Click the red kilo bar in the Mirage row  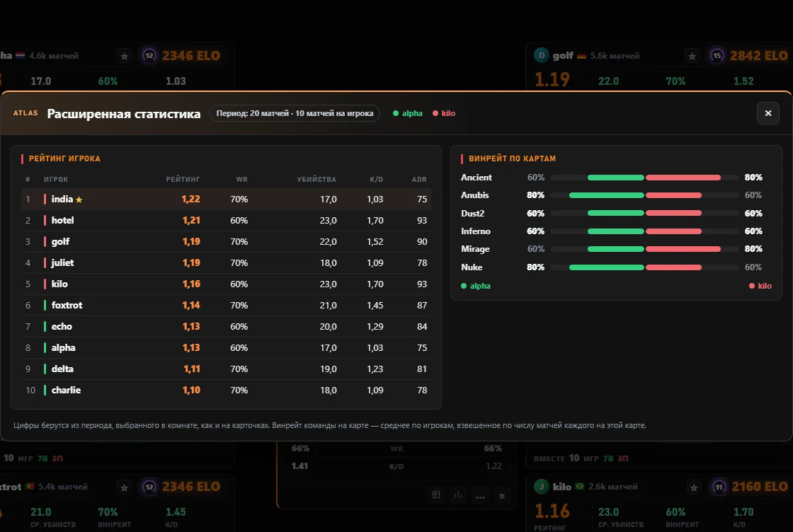click(x=683, y=249)
